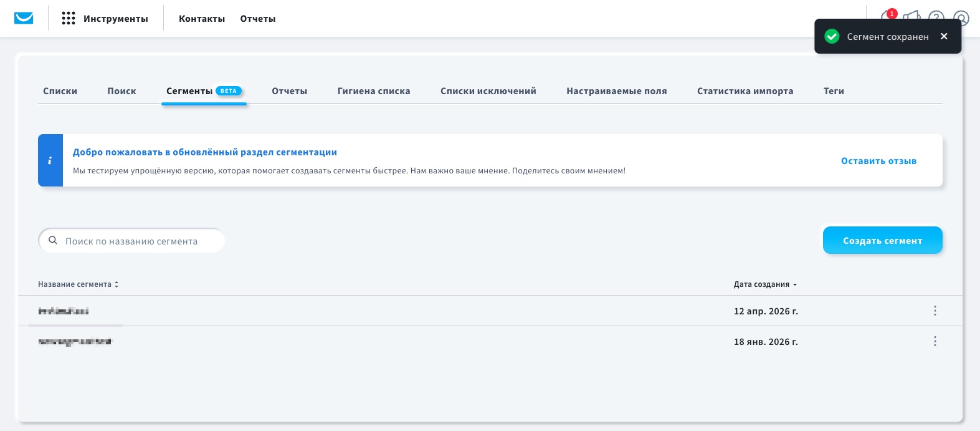
Task: Click the magnifier icon in segment search
Action: [x=53, y=241]
